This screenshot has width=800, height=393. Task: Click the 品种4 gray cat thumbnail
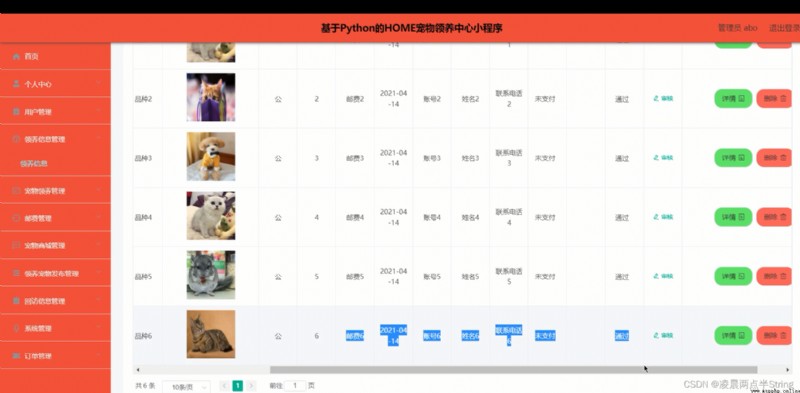coord(211,216)
